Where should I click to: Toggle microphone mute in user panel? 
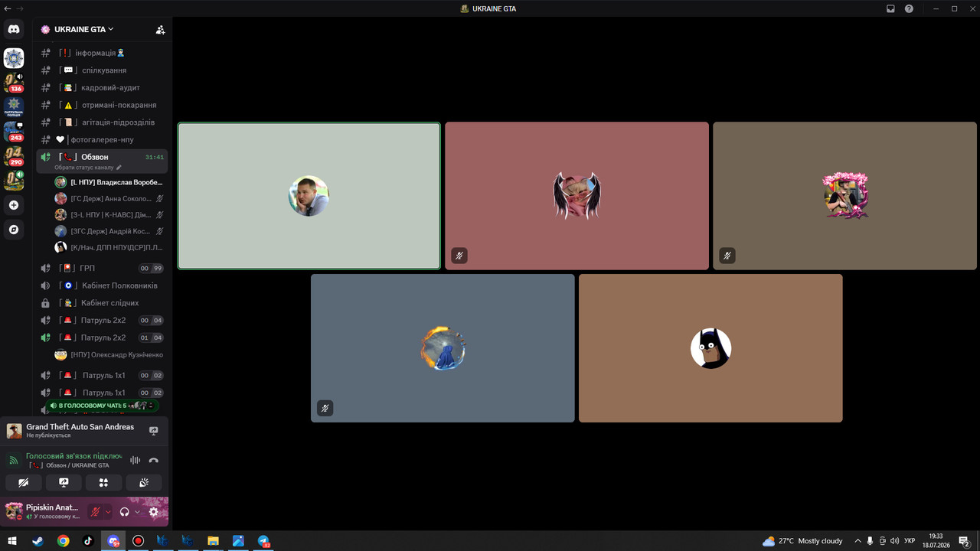(96, 512)
